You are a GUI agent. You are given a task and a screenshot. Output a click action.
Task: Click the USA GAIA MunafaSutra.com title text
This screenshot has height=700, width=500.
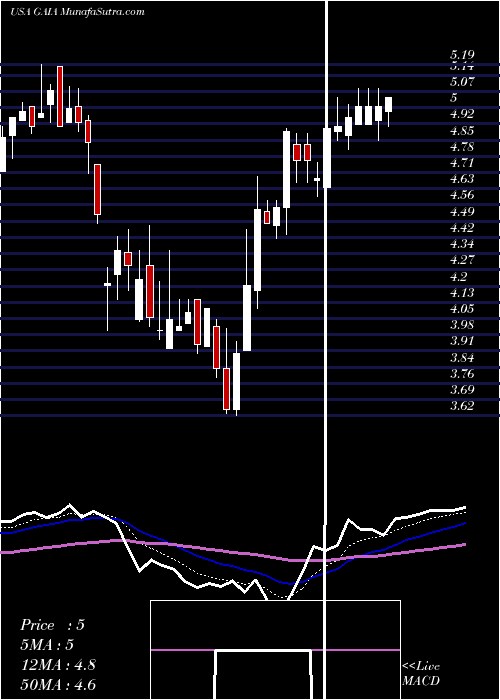77,12
